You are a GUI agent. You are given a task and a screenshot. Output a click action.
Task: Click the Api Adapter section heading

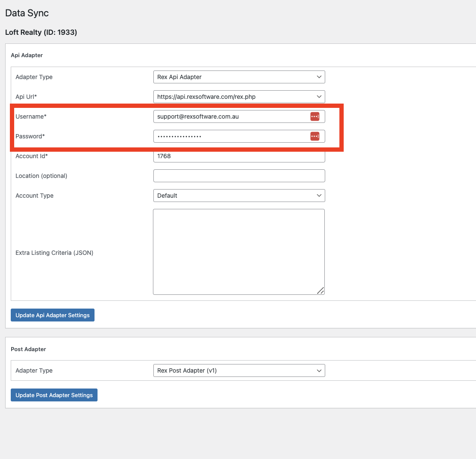[x=27, y=55]
